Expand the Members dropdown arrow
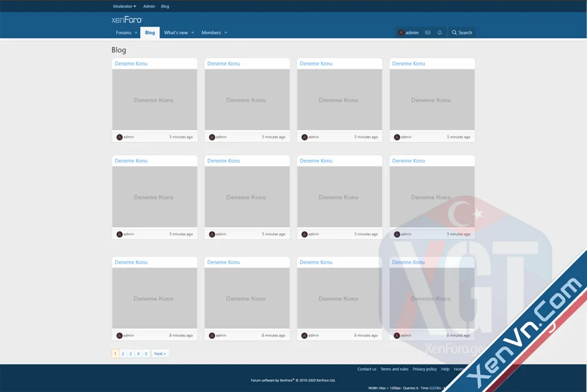This screenshot has width=587, height=392. pyautogui.click(x=225, y=32)
